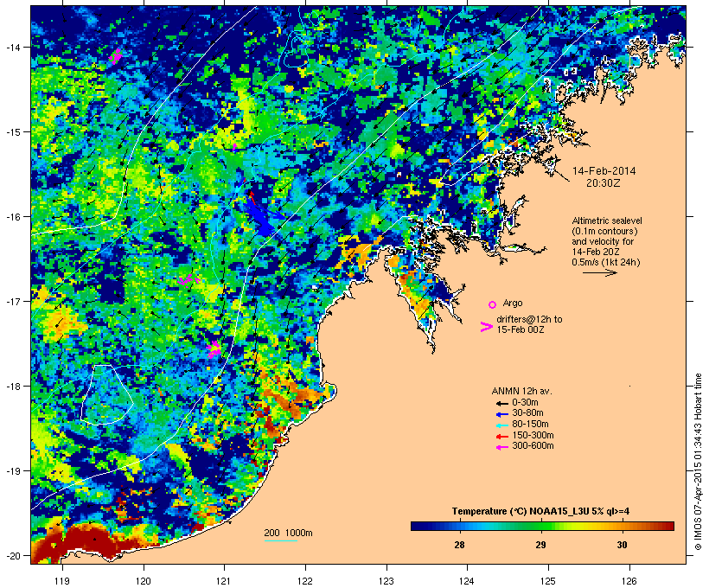Image resolution: width=709 pixels, height=588 pixels.
Task: Click the '120' longitude axis label
Action: tap(144, 581)
